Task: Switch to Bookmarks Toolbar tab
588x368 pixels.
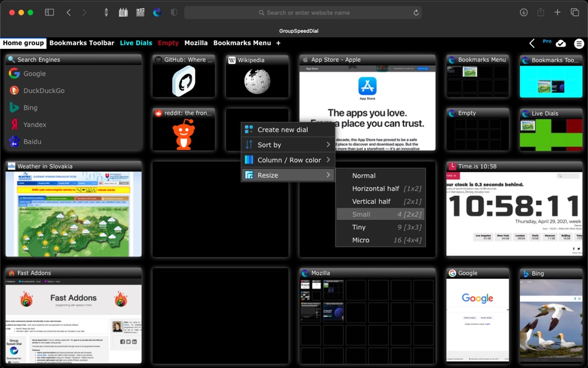Action: (x=82, y=43)
